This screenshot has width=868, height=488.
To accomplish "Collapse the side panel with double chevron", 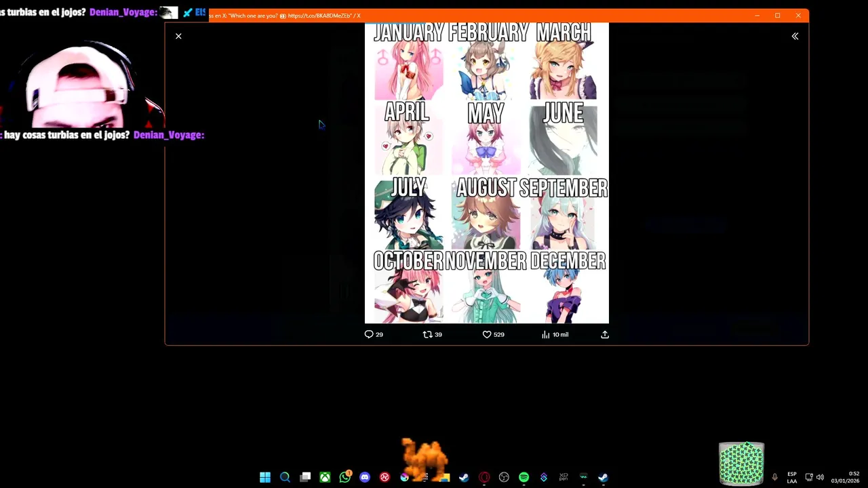I will tap(795, 36).
